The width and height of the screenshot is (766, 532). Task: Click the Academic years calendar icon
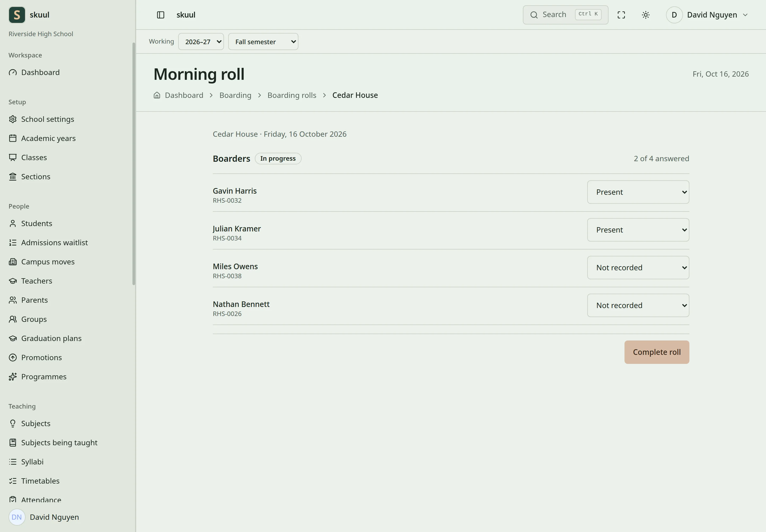pyautogui.click(x=13, y=138)
